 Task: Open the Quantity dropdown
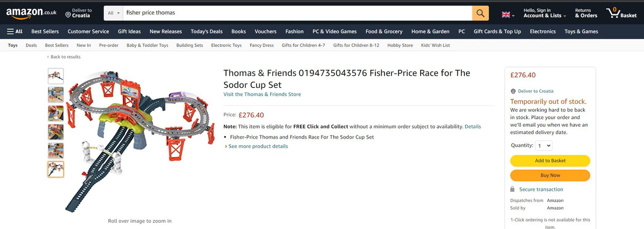[x=544, y=146]
